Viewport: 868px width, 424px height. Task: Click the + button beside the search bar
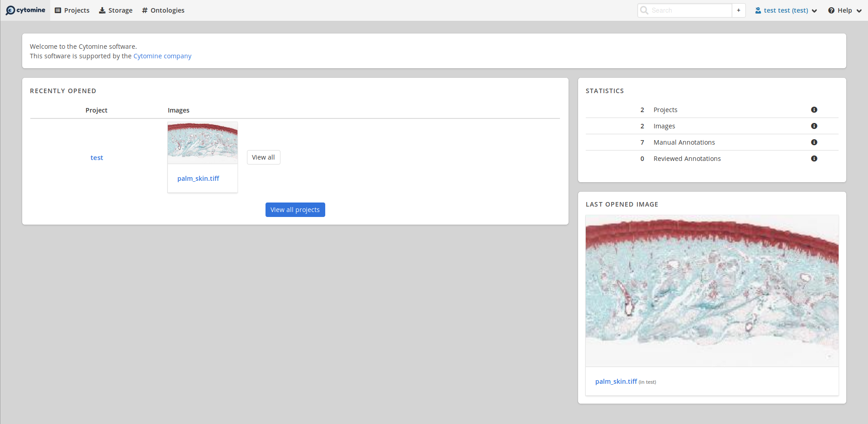[738, 10]
